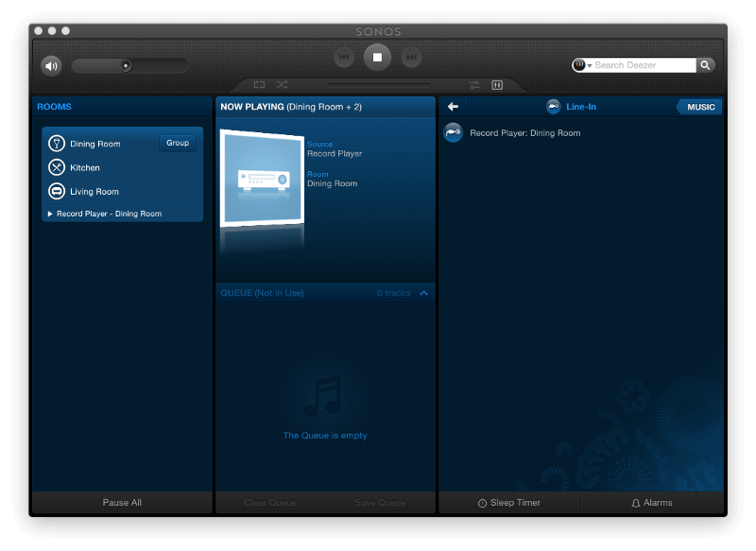Open Alarms
Viewport: 756px width, 551px height.
(652, 502)
